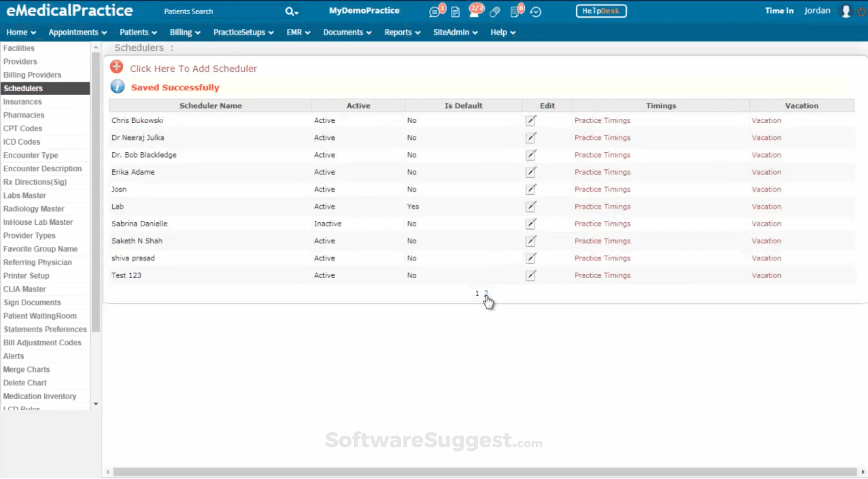Open the waiting room icon showing 2/2
868x479 pixels.
(x=475, y=11)
